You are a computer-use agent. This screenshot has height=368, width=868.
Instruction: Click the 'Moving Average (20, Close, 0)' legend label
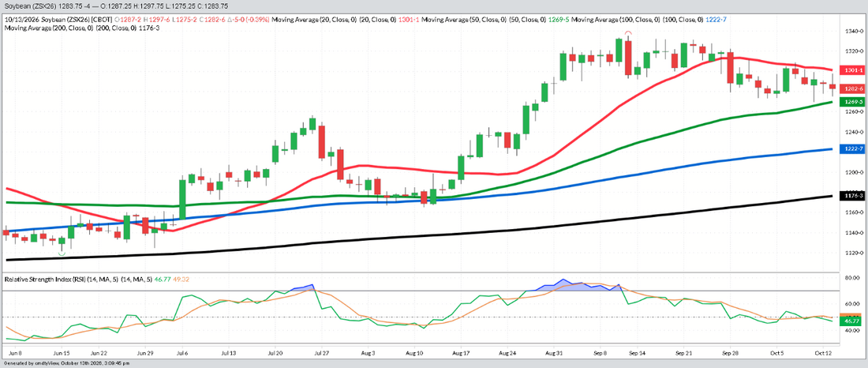tap(314, 20)
